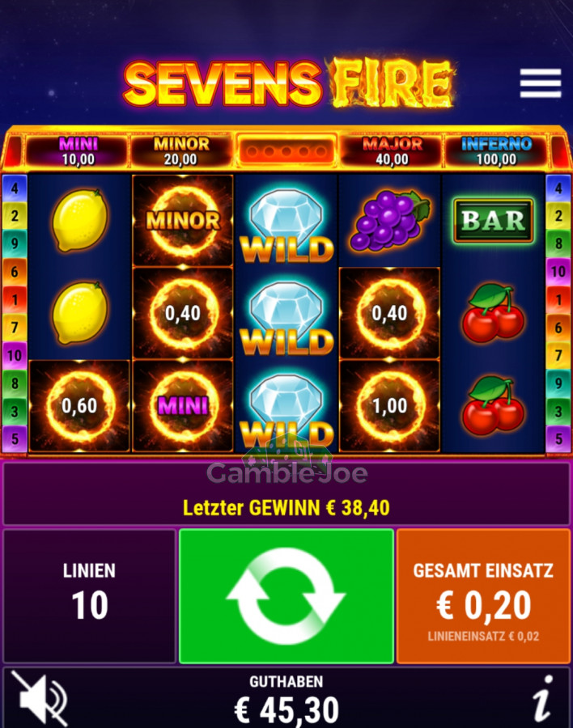Click the BAR symbol
Screen dimensions: 573x728
493,221
